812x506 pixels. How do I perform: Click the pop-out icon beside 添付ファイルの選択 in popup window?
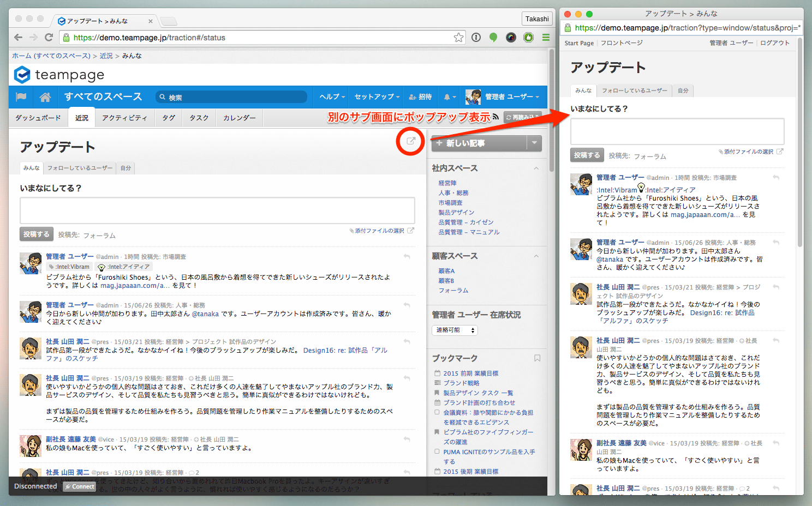[780, 152]
